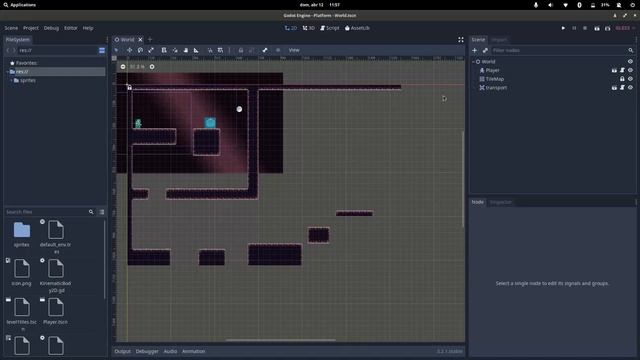The height and width of the screenshot is (360, 640).
Task: Collapse the res:// folder
Action: [x=7, y=72]
